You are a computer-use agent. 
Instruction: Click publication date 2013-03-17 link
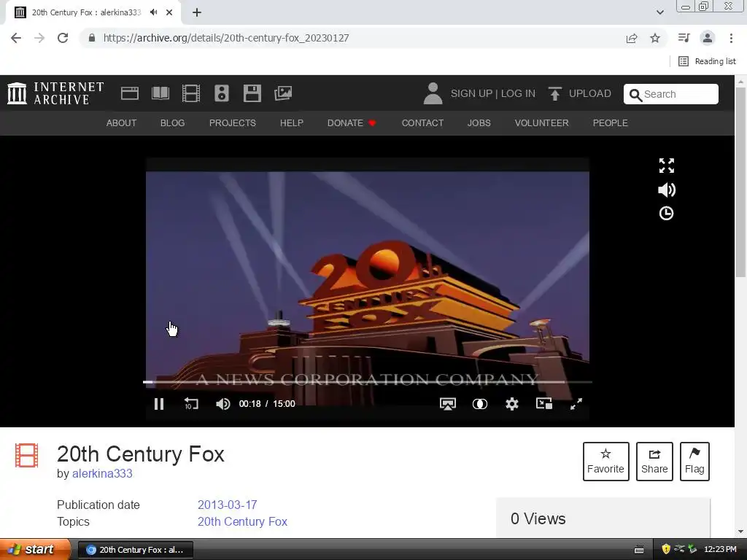click(228, 505)
